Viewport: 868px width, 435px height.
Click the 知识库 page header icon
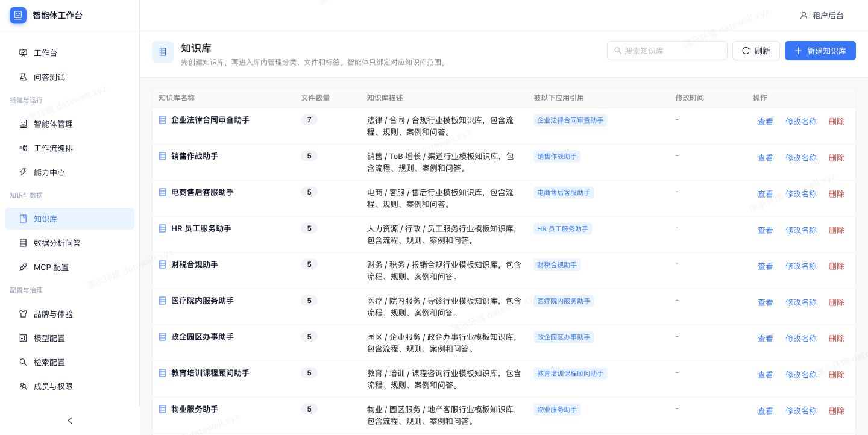(163, 52)
